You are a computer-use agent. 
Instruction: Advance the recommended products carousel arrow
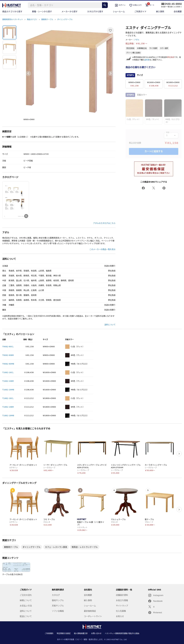pos(179,454)
